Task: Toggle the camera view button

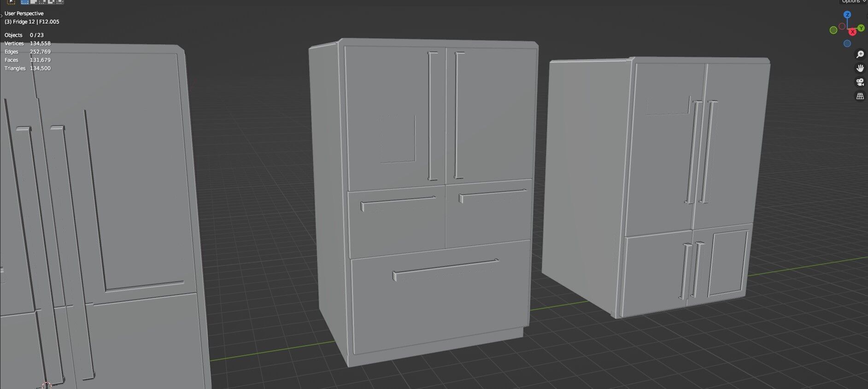Action: (860, 83)
